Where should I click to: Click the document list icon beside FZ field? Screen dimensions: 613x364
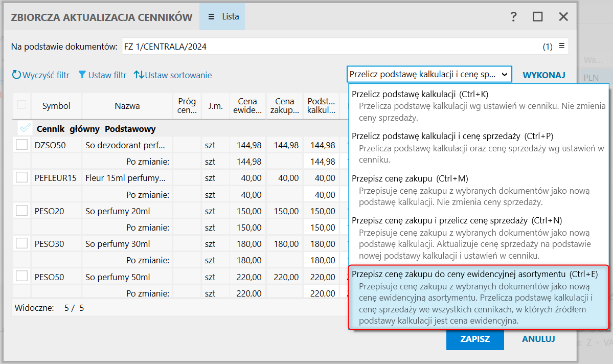pos(561,46)
